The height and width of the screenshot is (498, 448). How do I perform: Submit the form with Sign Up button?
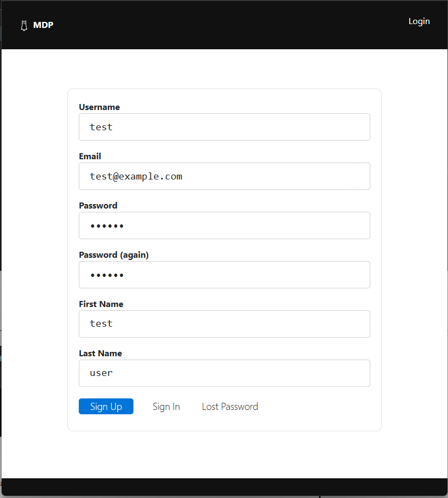tap(106, 407)
